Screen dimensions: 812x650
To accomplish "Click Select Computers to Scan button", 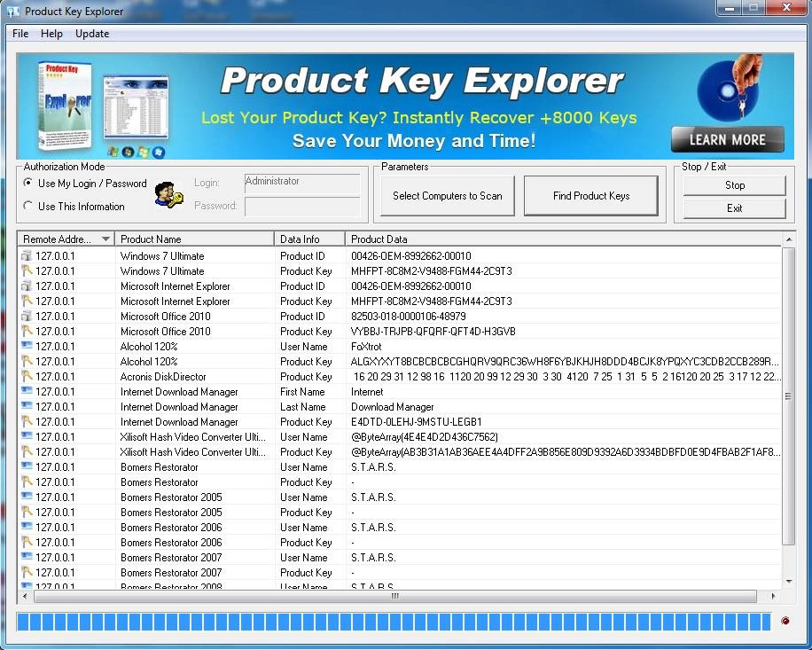I will 448,196.
